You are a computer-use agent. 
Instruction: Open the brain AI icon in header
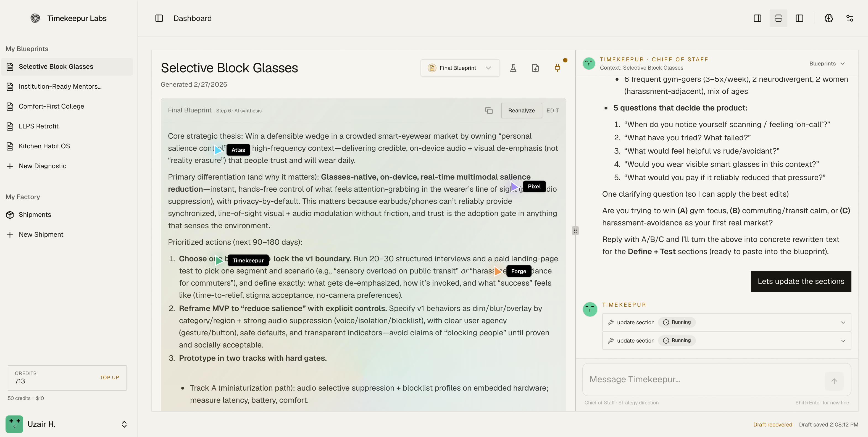828,18
